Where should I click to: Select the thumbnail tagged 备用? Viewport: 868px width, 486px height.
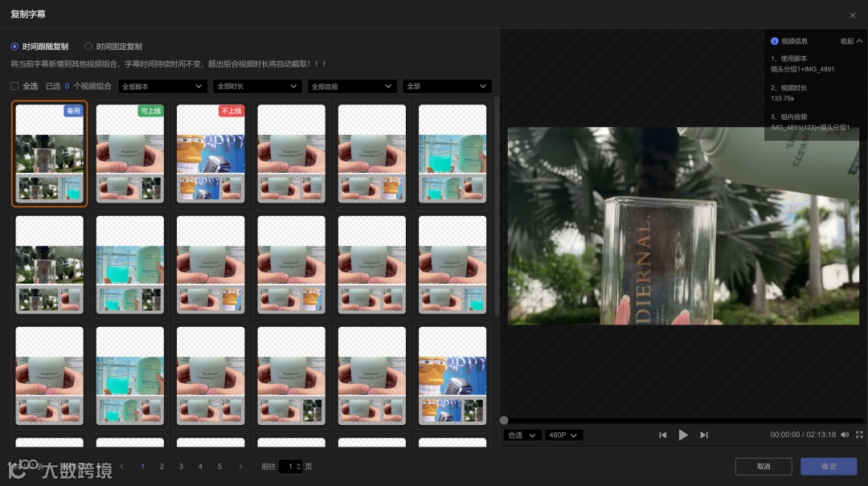point(49,153)
